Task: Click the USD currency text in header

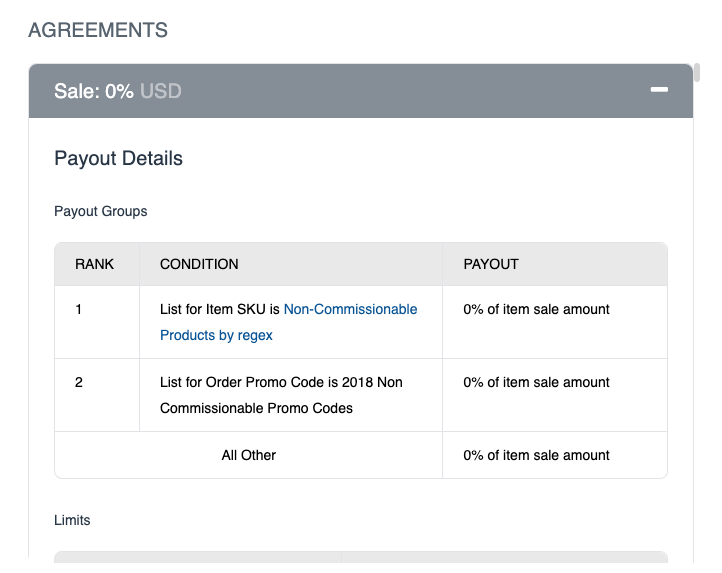Action: [161, 91]
